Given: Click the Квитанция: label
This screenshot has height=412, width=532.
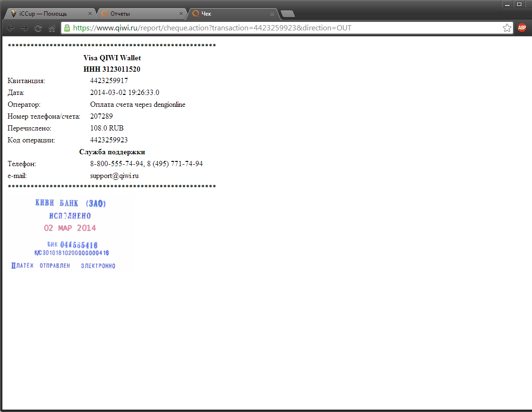Looking at the screenshot, I should click(27, 81).
